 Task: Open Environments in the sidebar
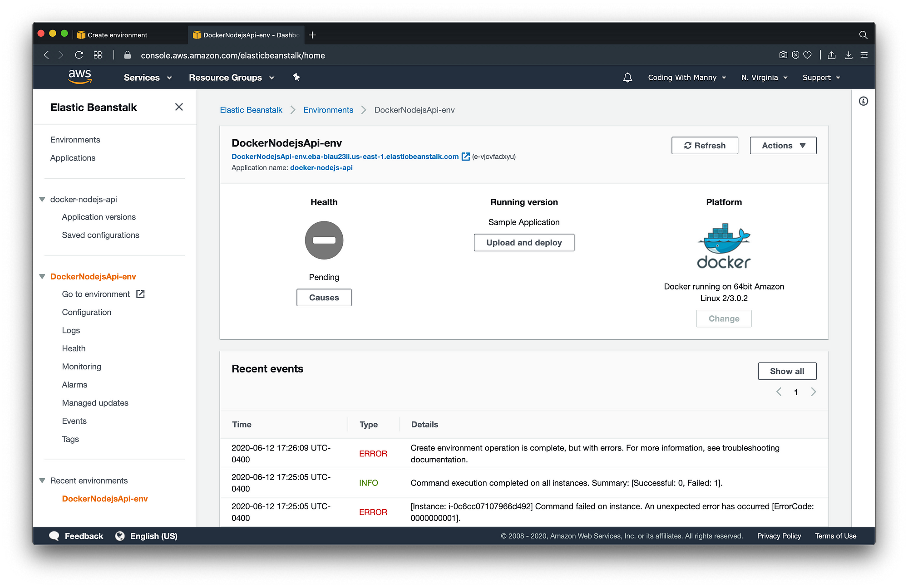pos(75,140)
